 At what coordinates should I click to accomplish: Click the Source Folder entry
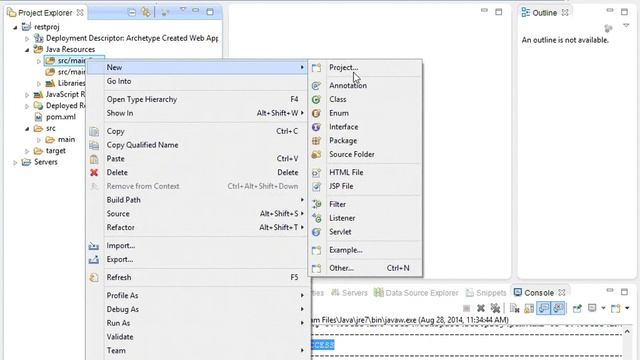(x=352, y=154)
